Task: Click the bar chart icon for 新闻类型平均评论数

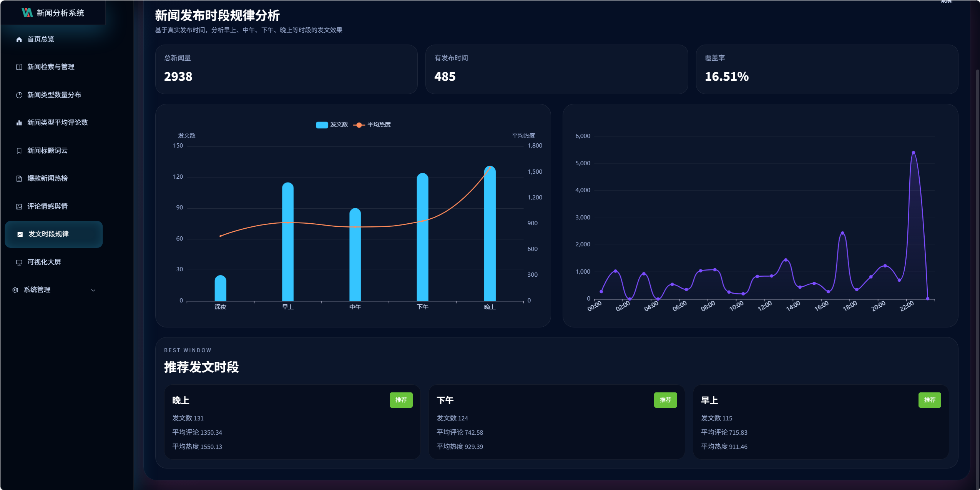Action: pyautogui.click(x=19, y=123)
